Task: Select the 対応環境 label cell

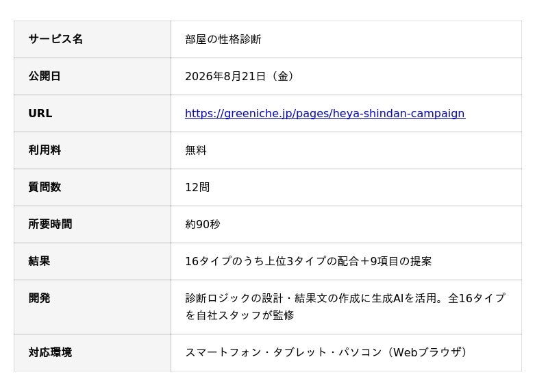Action: (92, 353)
